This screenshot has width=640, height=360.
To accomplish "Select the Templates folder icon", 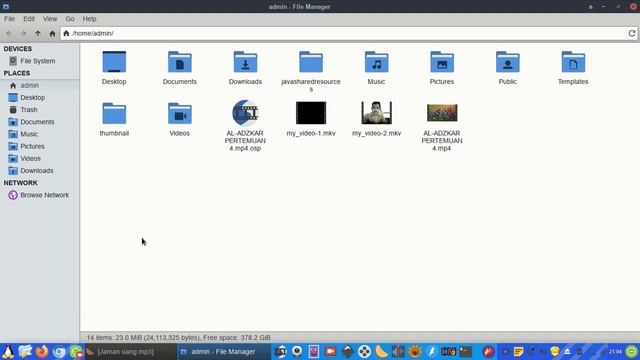I will (573, 62).
